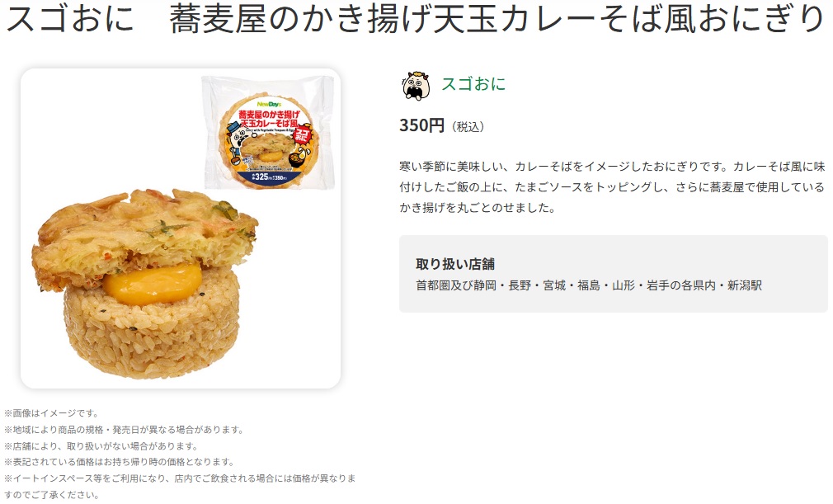
Task: Click the product description paragraph
Action: point(612,187)
